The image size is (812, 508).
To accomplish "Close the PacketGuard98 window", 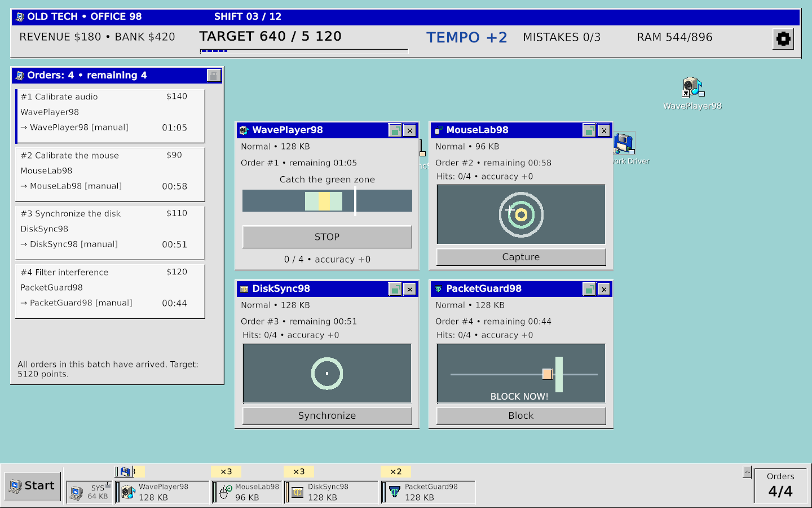I will 604,289.
